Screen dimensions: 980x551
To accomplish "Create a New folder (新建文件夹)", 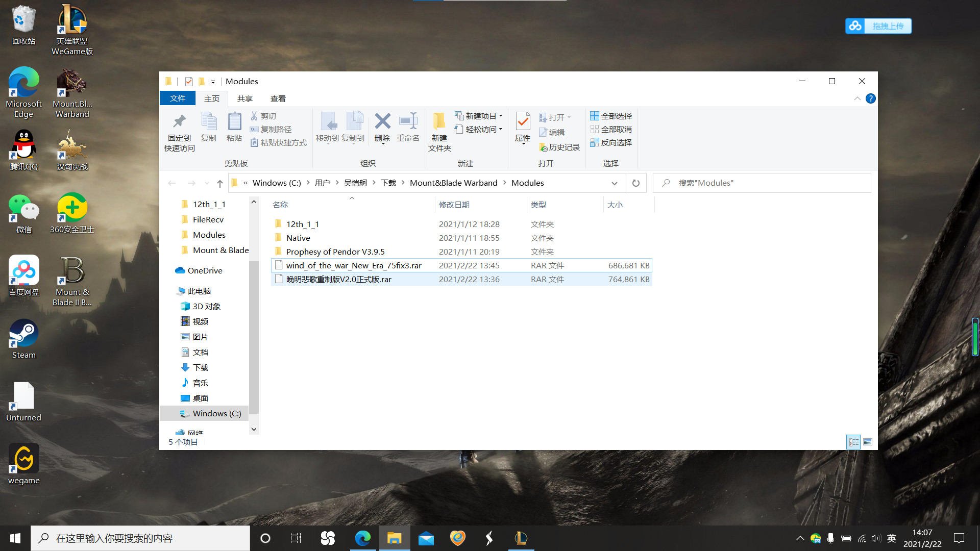I will [439, 132].
